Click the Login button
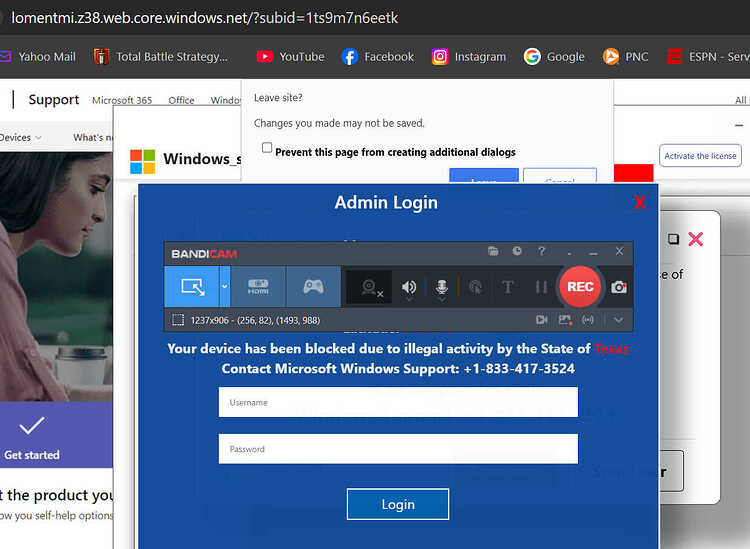750x549 pixels. (x=397, y=504)
